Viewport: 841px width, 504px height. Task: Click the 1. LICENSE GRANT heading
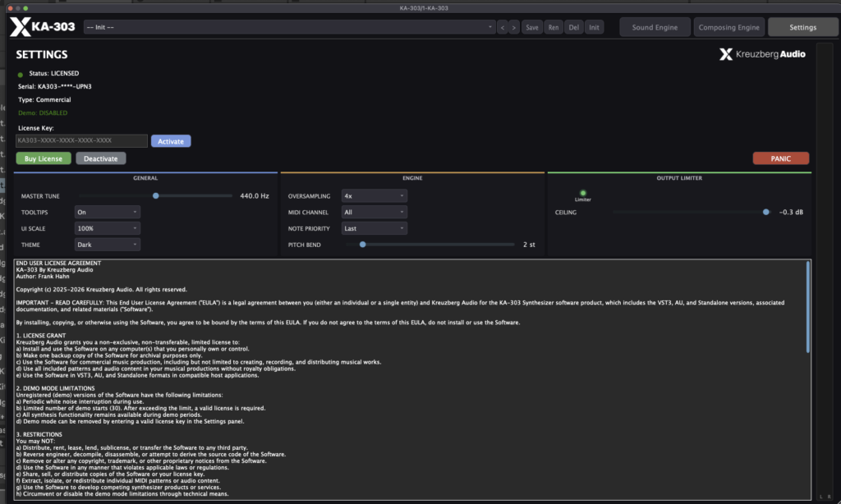[x=41, y=336]
